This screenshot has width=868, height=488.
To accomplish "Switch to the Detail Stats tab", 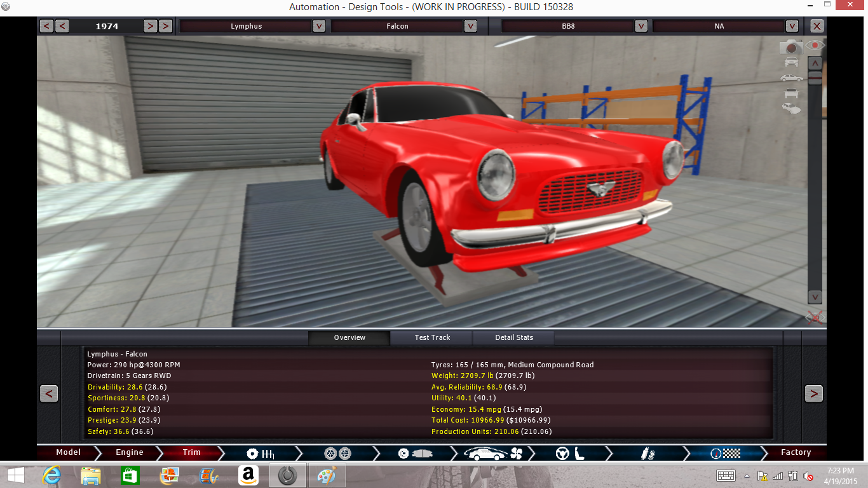I will point(514,337).
